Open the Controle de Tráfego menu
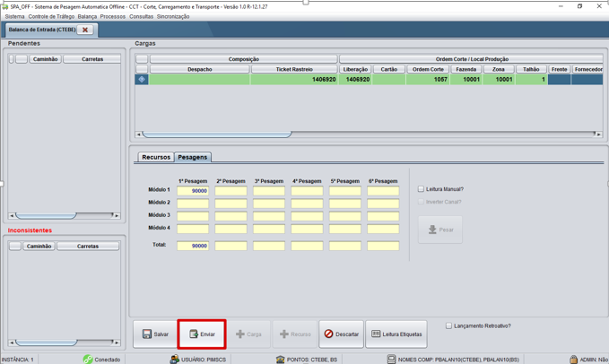The width and height of the screenshot is (609, 364). (51, 17)
